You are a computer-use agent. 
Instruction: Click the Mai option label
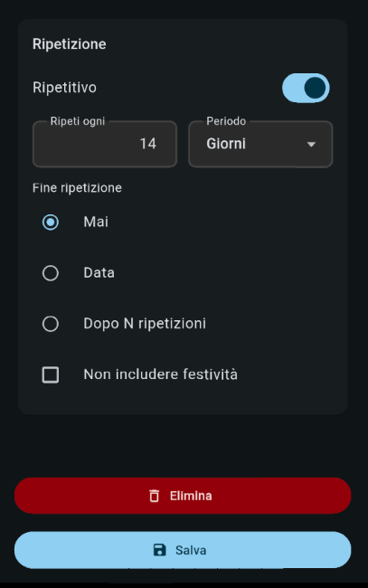tap(96, 222)
